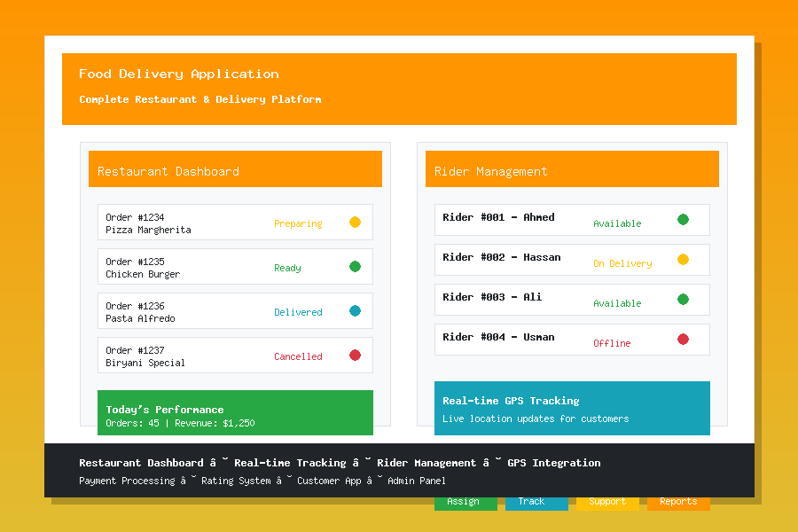Select the Restaurant Dashboard panel header
This screenshot has width=798, height=532.
[235, 169]
